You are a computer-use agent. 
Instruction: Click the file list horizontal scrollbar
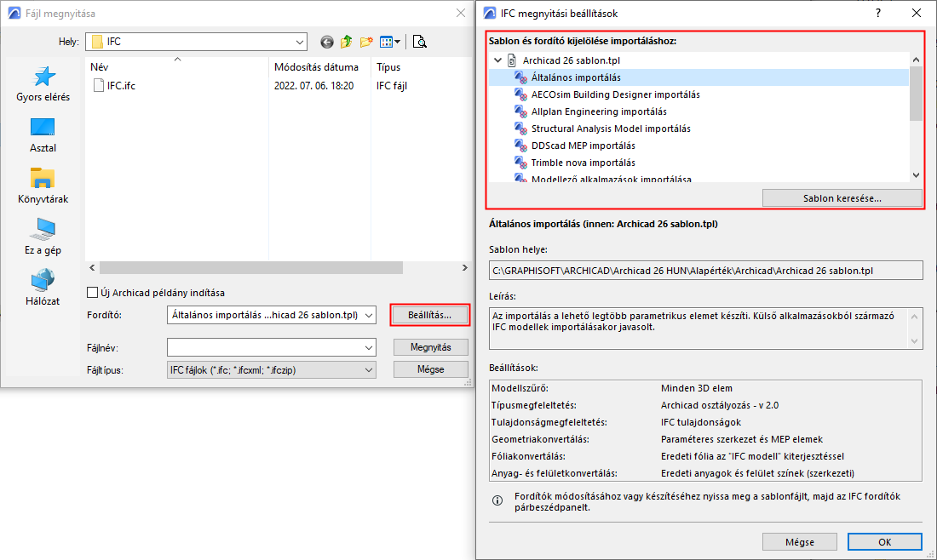pyautogui.click(x=251, y=268)
